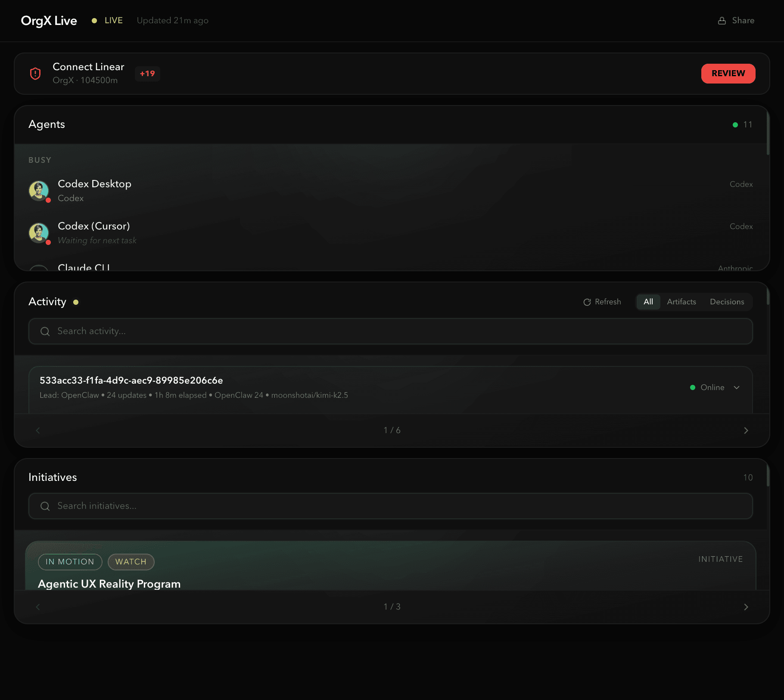Click the red status dot on Codex Desktop
Image resolution: width=784 pixels, height=700 pixels.
48,200
